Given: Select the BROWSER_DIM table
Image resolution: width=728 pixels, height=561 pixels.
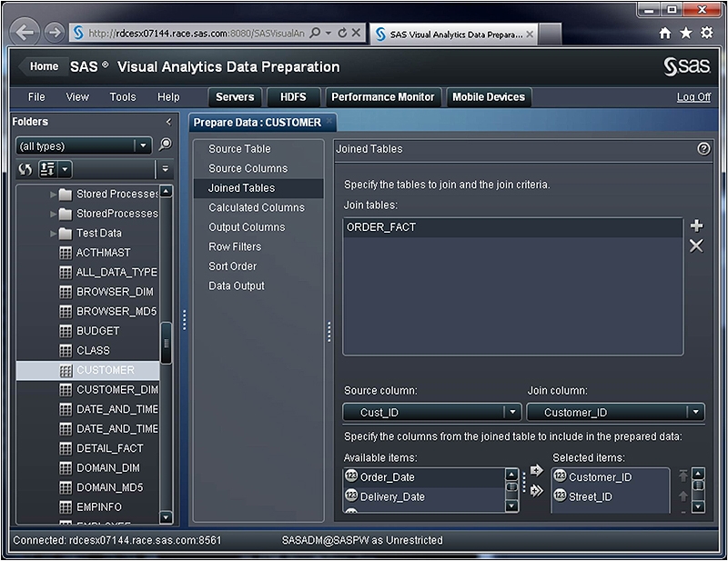Looking at the screenshot, I should click(x=115, y=292).
